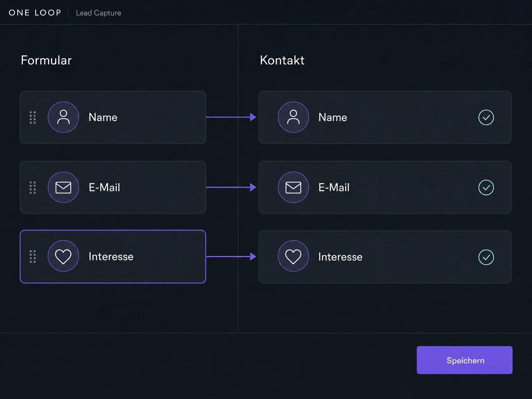
Task: Click the person icon in Kontakt Name card
Action: [x=293, y=117]
